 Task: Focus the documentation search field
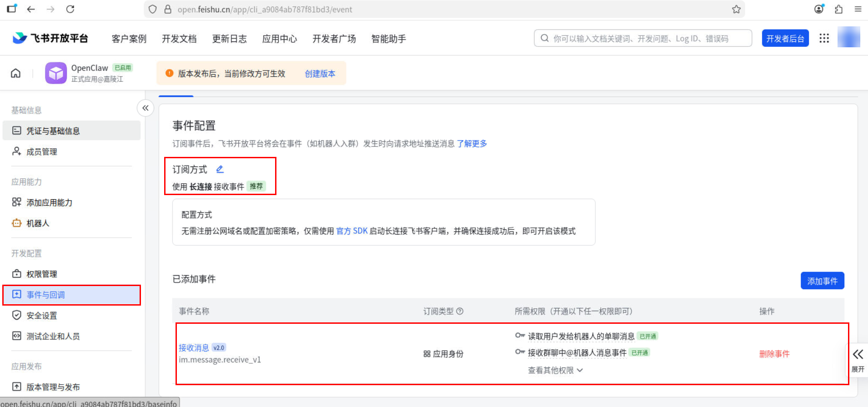point(643,38)
